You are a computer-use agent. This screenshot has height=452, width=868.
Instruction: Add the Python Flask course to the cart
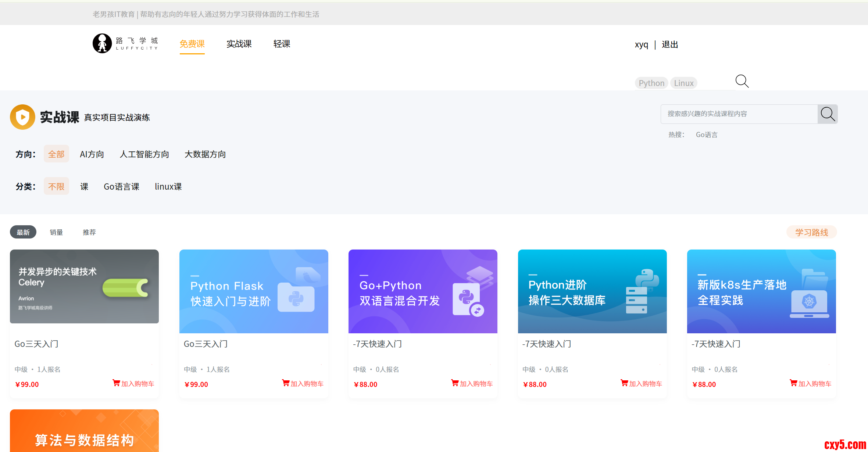point(303,384)
